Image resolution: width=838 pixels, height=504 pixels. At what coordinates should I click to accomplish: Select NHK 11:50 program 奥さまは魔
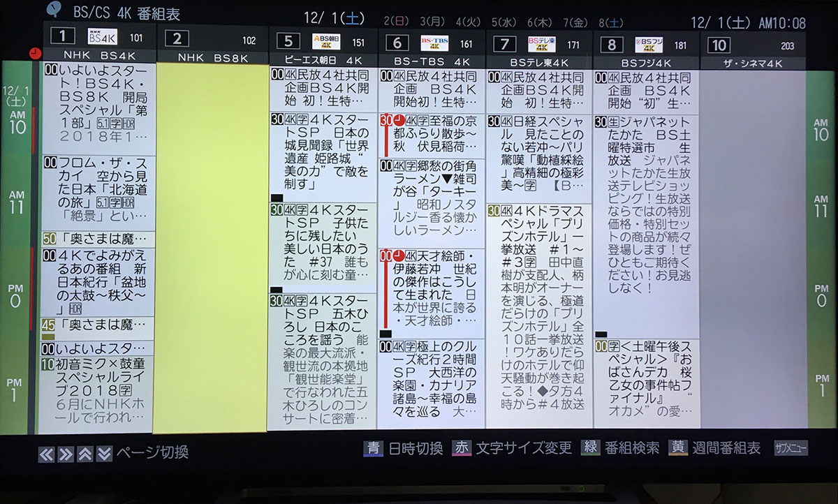pyautogui.click(x=98, y=239)
